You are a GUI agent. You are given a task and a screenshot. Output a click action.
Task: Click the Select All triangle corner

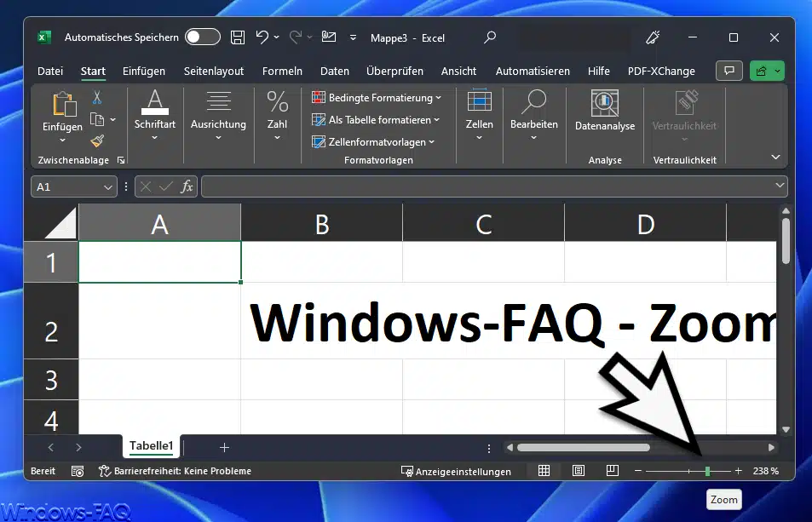[x=60, y=223]
